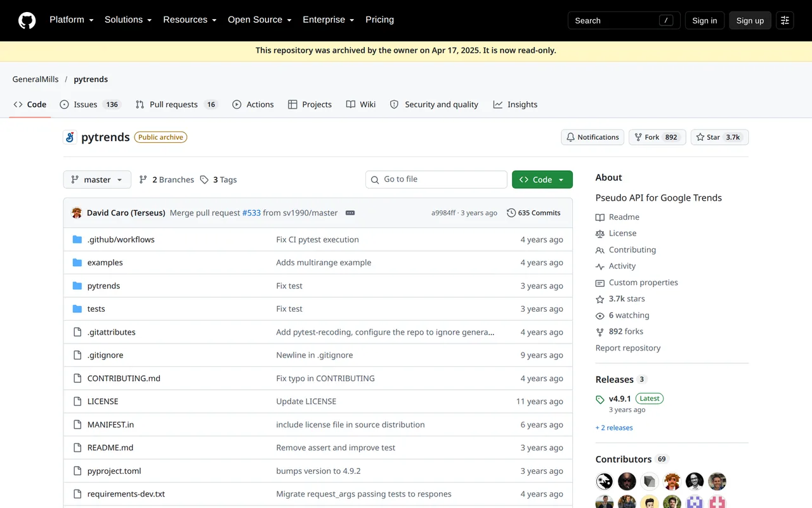Open the first contributor avatar

(x=605, y=481)
